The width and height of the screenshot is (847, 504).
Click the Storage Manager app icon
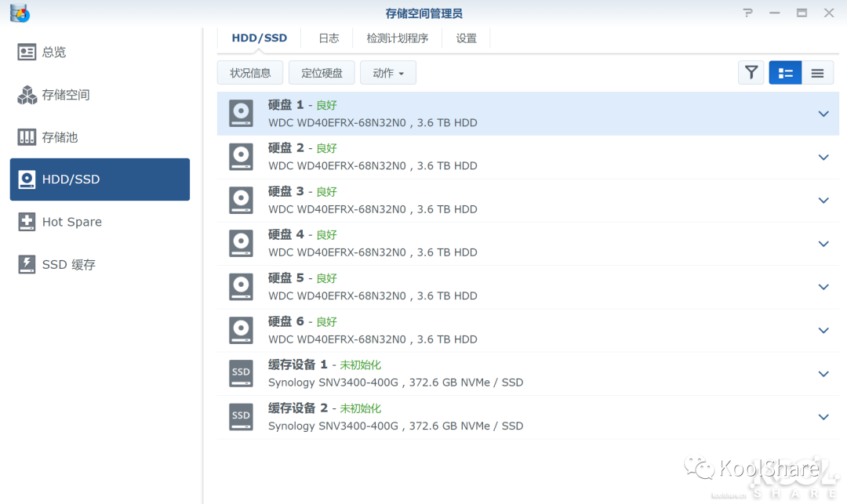click(x=20, y=13)
